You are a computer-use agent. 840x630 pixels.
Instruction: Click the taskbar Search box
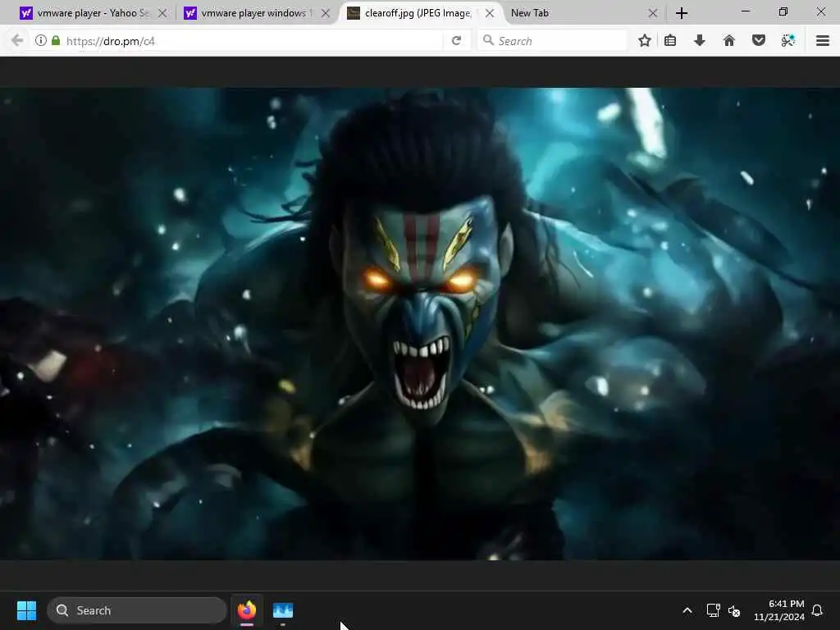(x=137, y=610)
